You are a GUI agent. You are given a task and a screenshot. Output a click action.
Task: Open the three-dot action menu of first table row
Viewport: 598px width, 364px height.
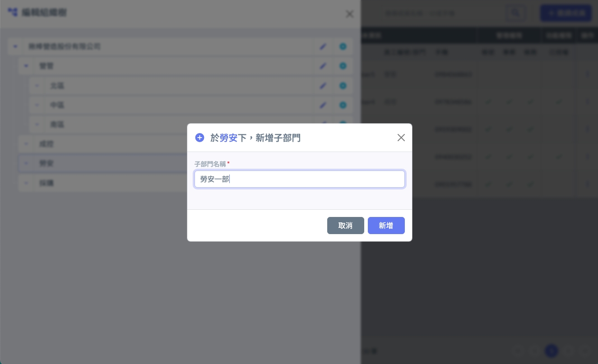coord(587,74)
